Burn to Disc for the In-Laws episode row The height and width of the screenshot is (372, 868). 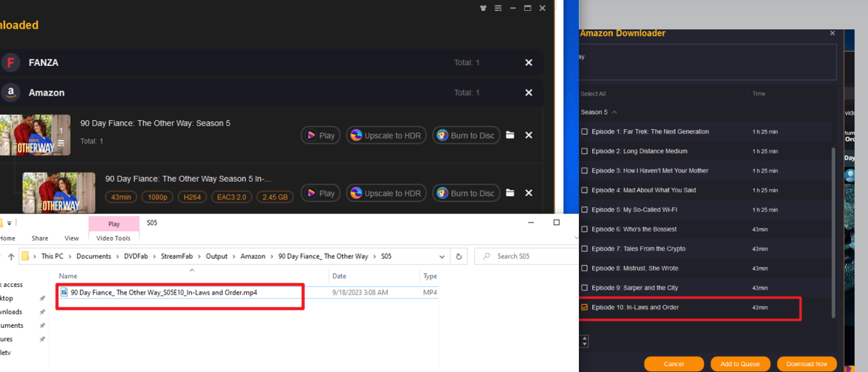466,193
